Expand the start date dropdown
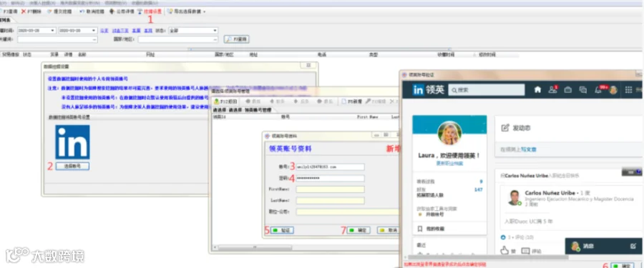The height and width of the screenshot is (268, 644). point(53,31)
